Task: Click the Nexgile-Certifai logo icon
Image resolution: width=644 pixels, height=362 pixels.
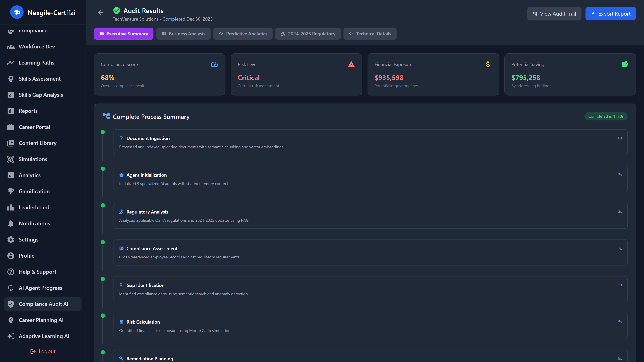Action: 17,12
